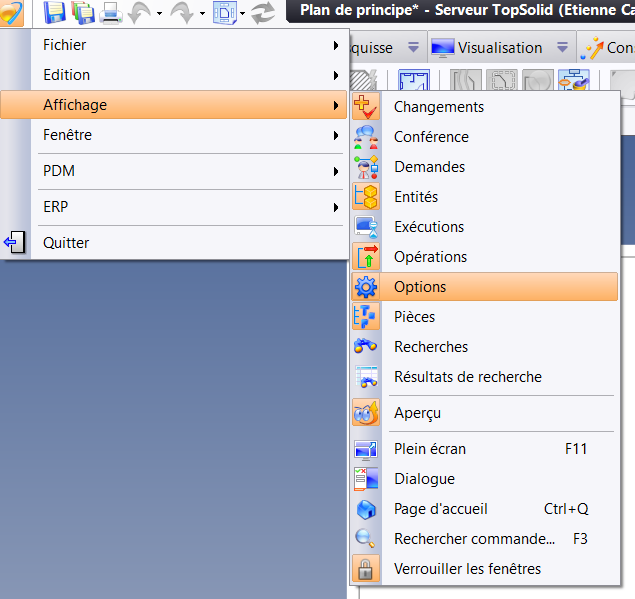The height and width of the screenshot is (599, 635).
Task: Select the highlighted Options entry
Action: tap(485, 287)
